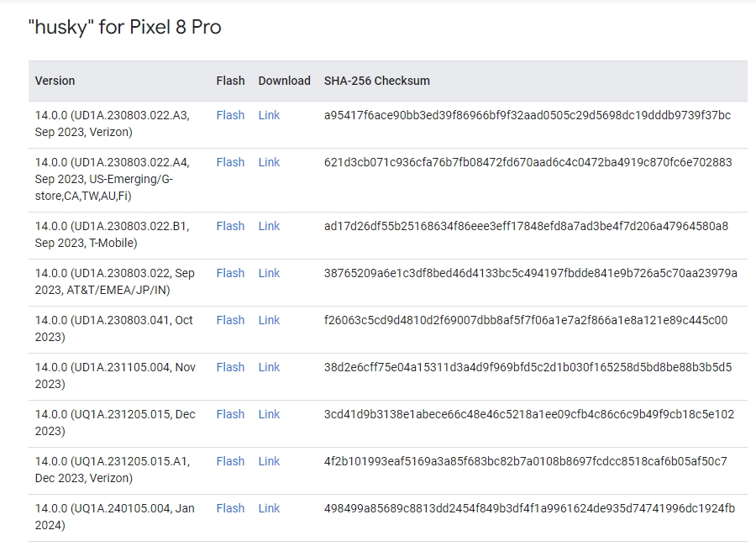The image size is (756, 546).
Task: Open download Link for UQ1A.231205.015 Dec 2023
Action: point(269,414)
